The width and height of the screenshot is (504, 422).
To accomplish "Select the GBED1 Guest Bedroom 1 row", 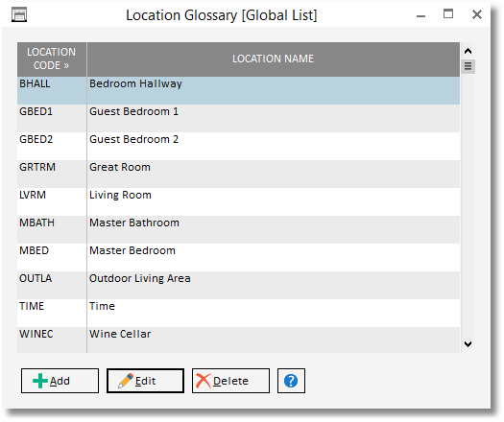I will click(x=238, y=118).
